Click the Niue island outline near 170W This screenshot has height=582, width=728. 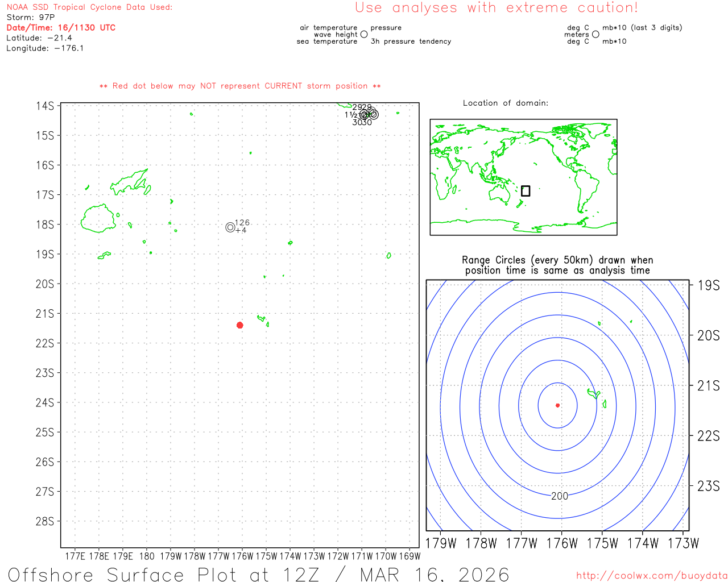coord(388,256)
